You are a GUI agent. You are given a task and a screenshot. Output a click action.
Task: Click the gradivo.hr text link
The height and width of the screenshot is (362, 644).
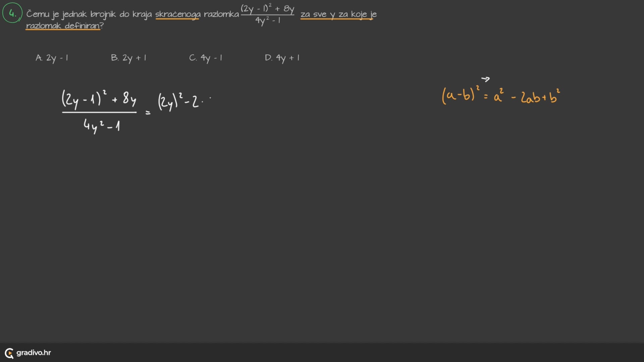click(x=34, y=353)
